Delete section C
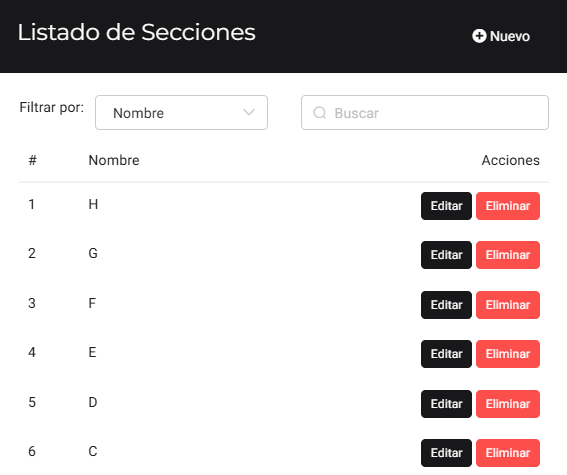 (508, 453)
